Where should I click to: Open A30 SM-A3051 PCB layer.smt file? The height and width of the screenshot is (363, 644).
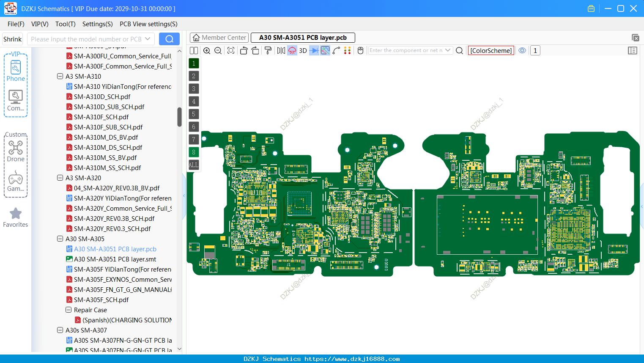[x=115, y=259]
